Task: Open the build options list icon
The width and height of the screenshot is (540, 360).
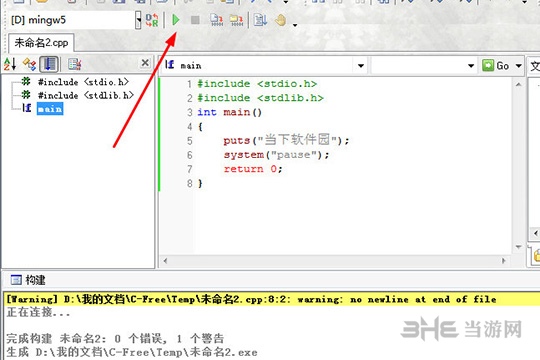Action: click(260, 20)
